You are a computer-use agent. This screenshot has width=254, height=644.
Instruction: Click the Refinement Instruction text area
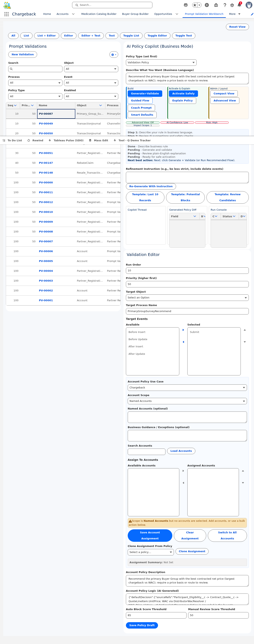(x=187, y=178)
